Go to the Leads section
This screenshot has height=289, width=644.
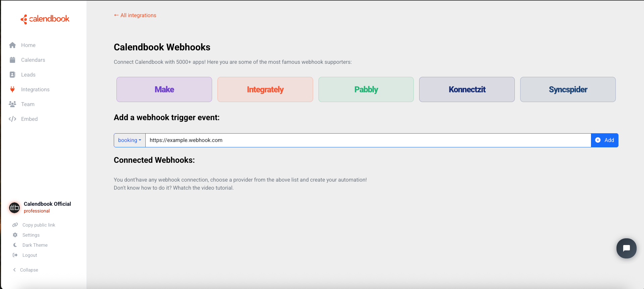tap(28, 75)
